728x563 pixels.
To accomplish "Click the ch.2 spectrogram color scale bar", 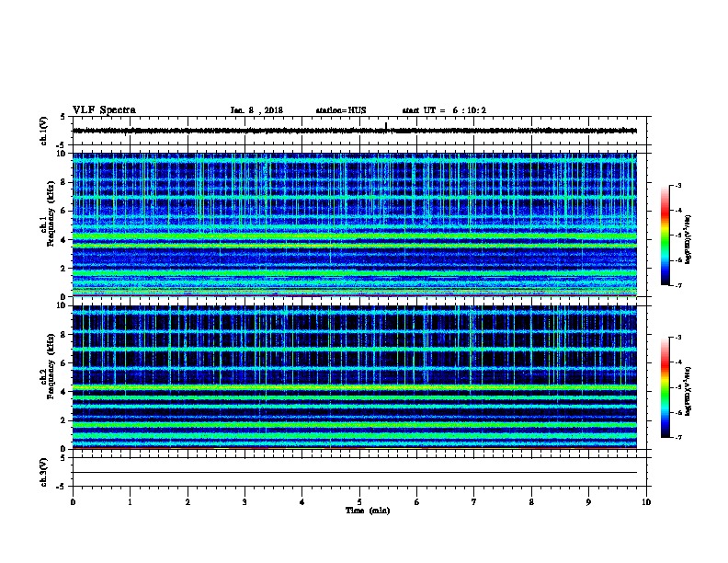I will point(665,387).
